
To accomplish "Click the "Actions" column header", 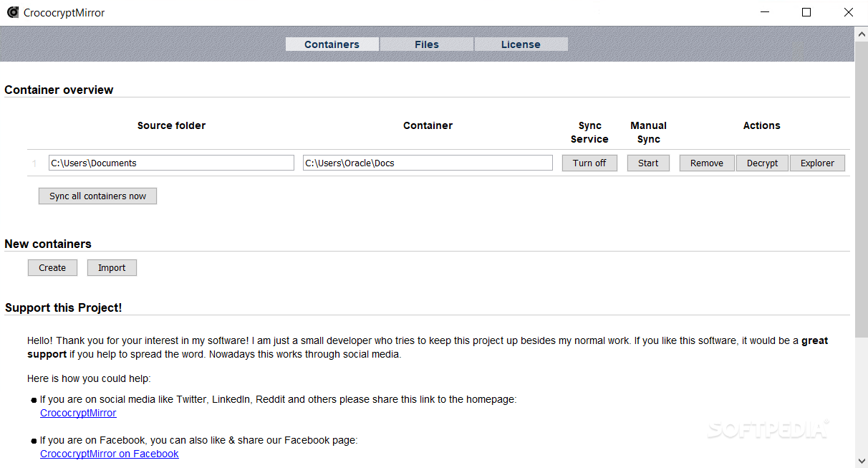I will [761, 125].
